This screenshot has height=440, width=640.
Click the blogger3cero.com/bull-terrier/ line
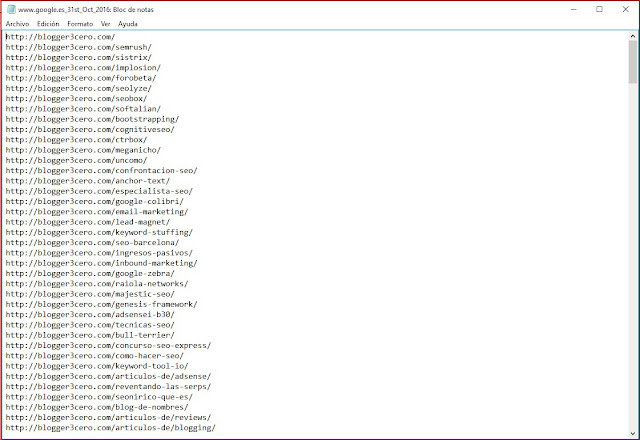click(x=90, y=335)
